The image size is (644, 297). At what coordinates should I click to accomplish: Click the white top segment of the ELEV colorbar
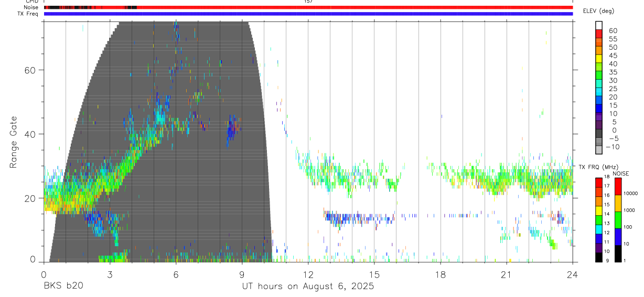point(599,25)
